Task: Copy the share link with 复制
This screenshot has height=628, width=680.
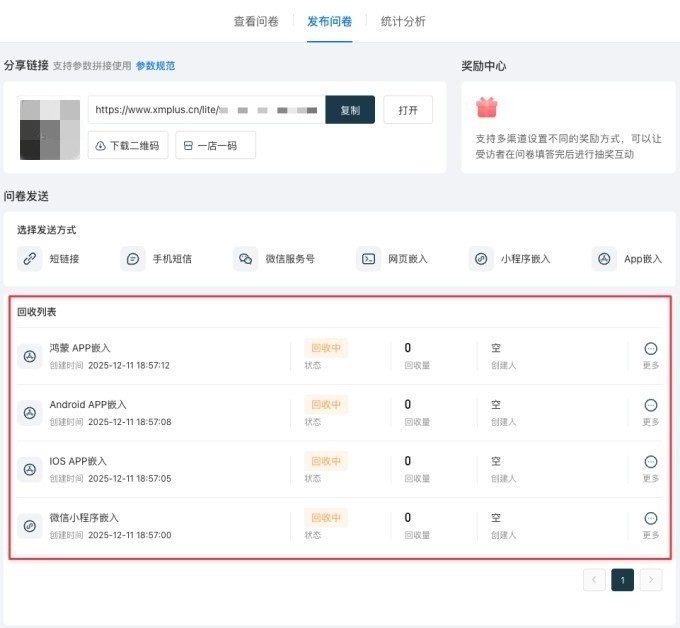Action: [x=350, y=110]
